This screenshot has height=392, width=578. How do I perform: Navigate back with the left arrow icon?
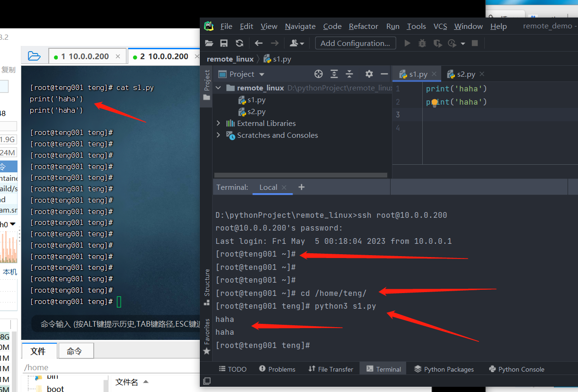258,43
